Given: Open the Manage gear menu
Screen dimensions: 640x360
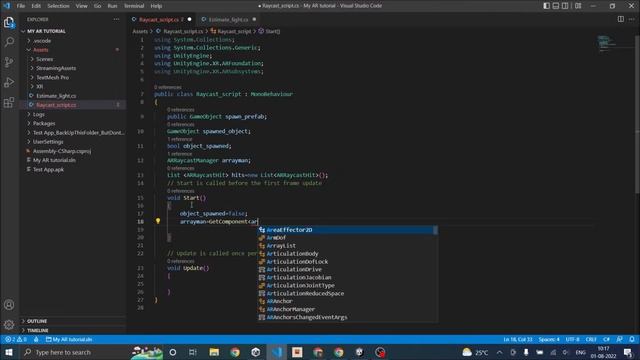Looking at the screenshot, I should pyautogui.click(x=9, y=325).
